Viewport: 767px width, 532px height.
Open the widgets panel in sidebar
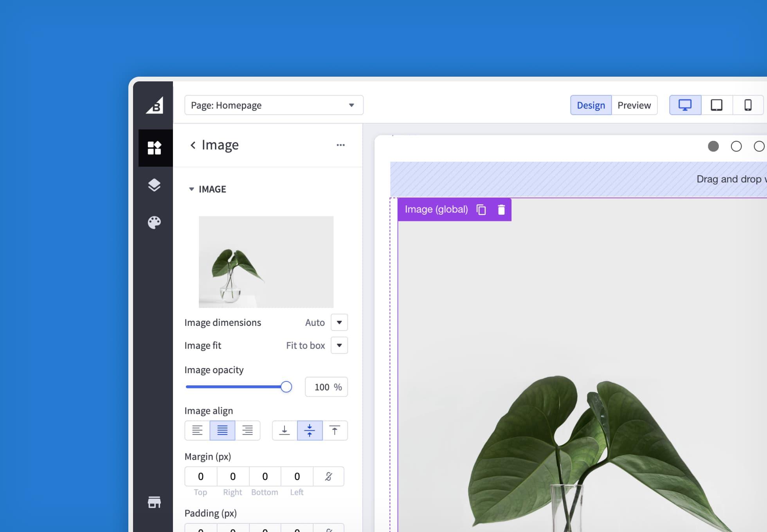(155, 148)
